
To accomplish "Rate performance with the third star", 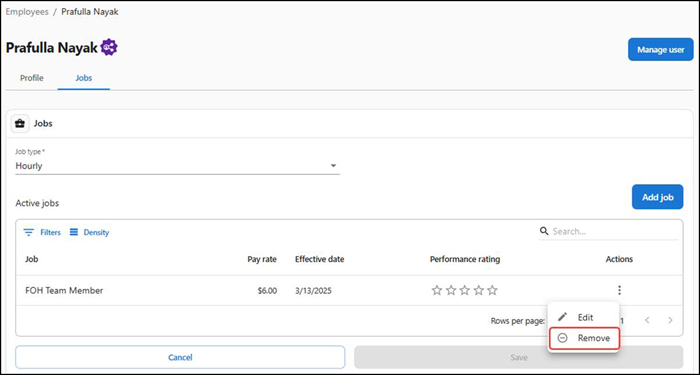I will pyautogui.click(x=465, y=291).
